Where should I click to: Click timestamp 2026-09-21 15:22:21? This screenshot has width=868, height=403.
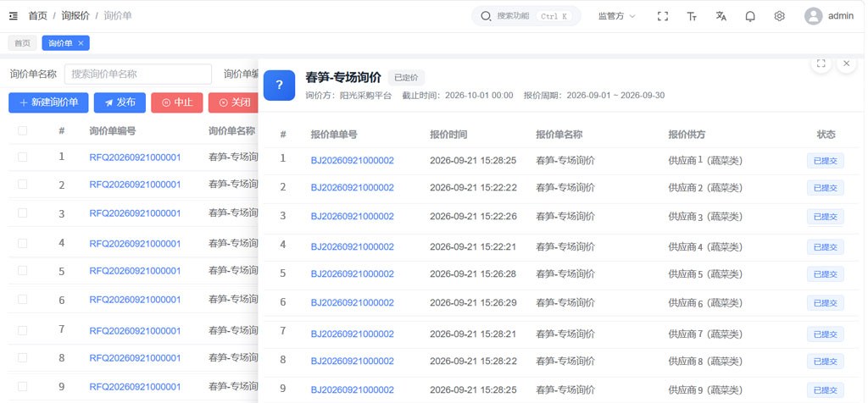473,246
